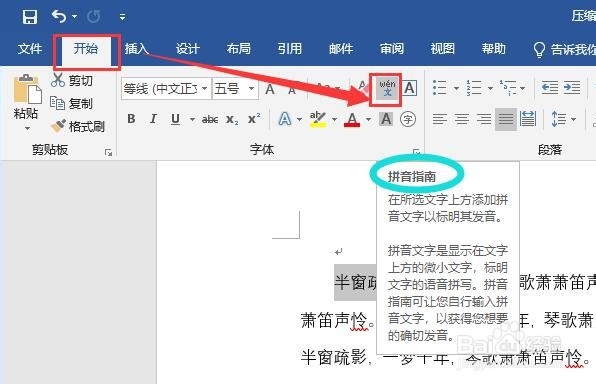596x384 pixels.
Task: Click the Increase Indent icon
Action: click(572, 88)
